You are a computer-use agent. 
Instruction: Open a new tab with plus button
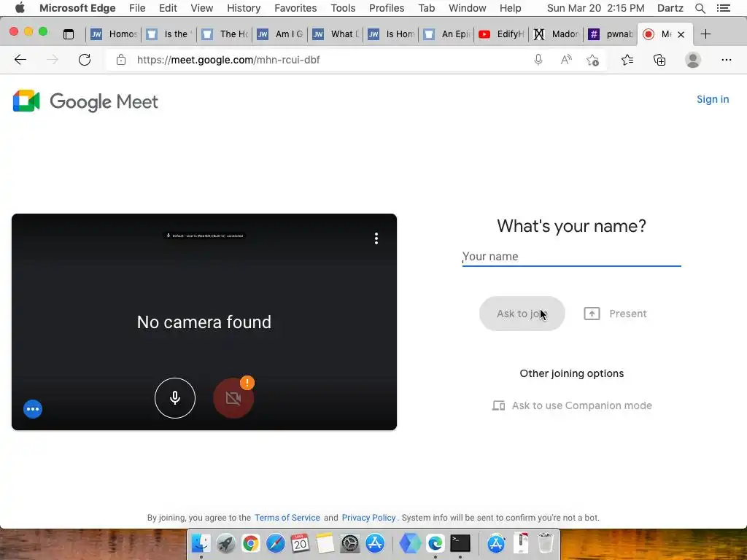705,34
